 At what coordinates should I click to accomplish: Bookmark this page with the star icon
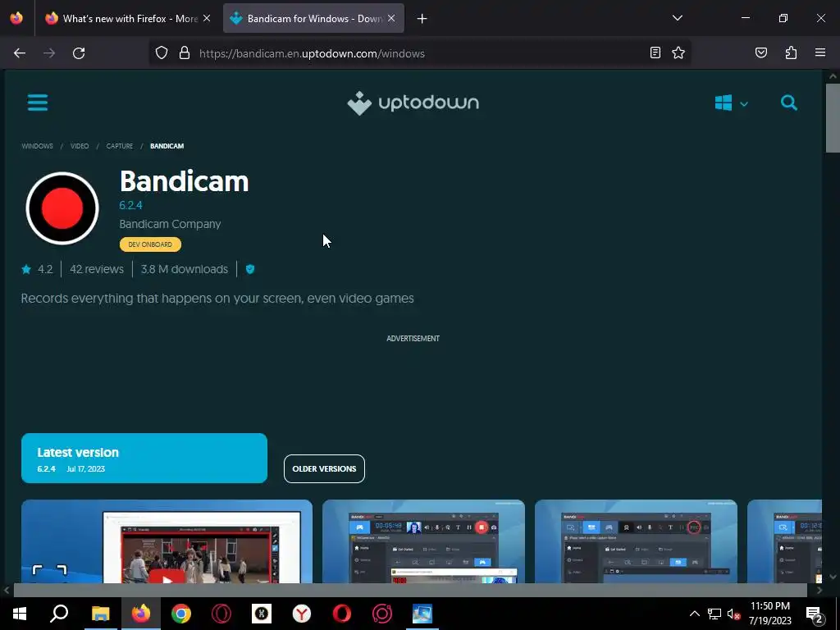(678, 52)
